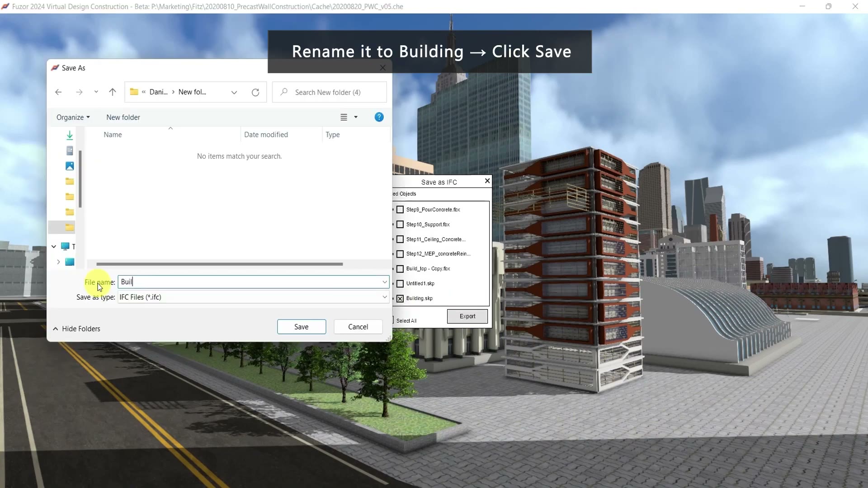This screenshot has width=868, height=488.
Task: Check the Untitled1.skp checkbox
Action: pos(400,284)
